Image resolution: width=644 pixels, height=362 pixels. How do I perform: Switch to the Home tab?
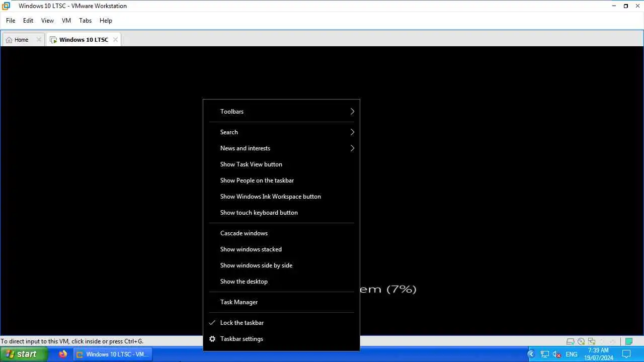(x=23, y=40)
